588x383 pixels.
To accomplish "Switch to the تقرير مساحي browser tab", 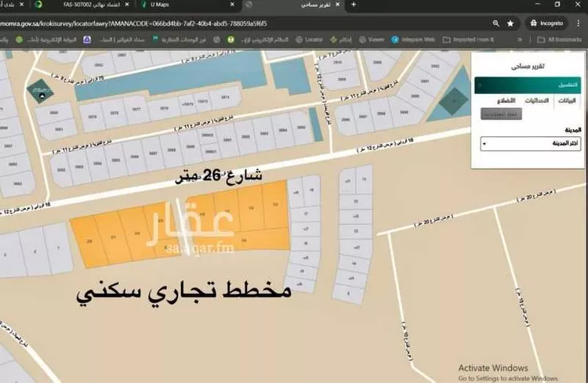I will coord(292,5).
